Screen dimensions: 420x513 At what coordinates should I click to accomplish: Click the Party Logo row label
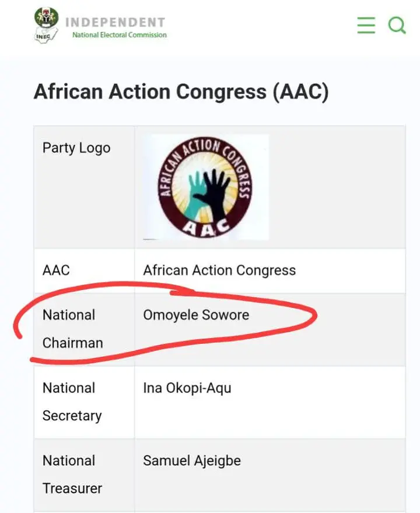click(76, 148)
